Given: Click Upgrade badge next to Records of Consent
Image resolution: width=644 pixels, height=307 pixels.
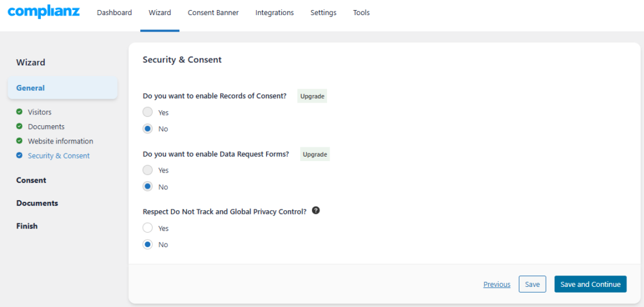Looking at the screenshot, I should [x=312, y=97].
